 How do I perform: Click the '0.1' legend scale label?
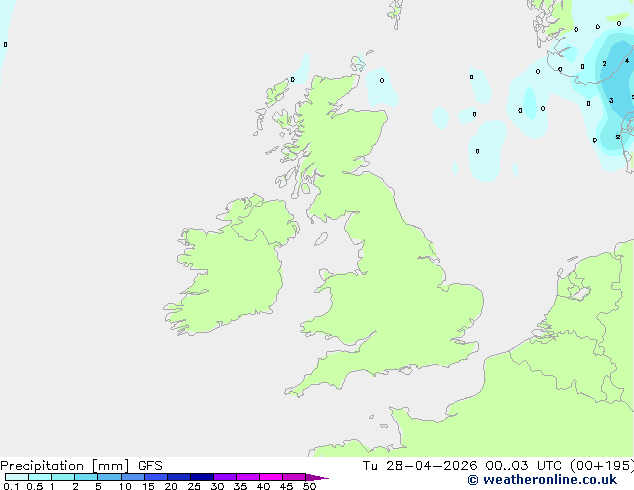coord(11,486)
